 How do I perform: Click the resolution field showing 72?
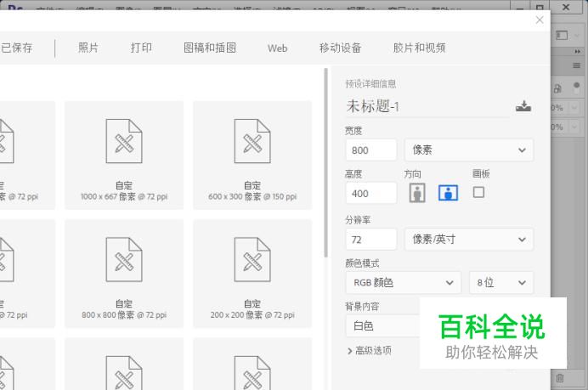coord(370,240)
